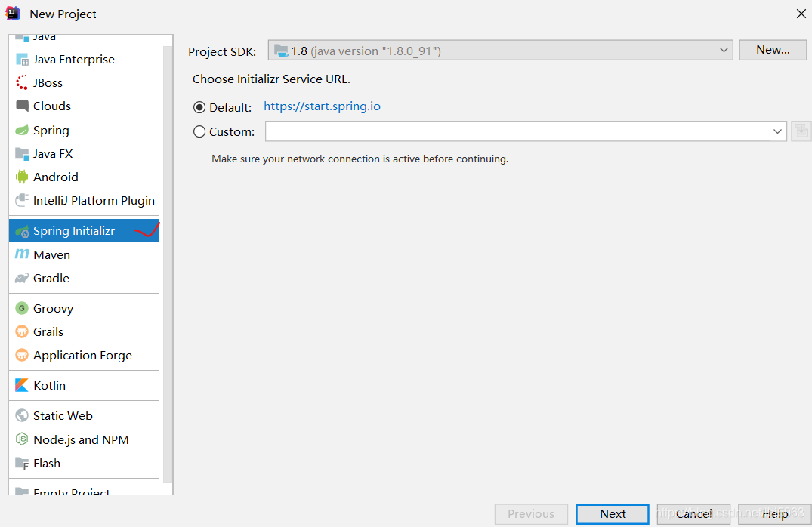Select the Java FX list entry
The width and height of the screenshot is (812, 527).
click(x=84, y=154)
